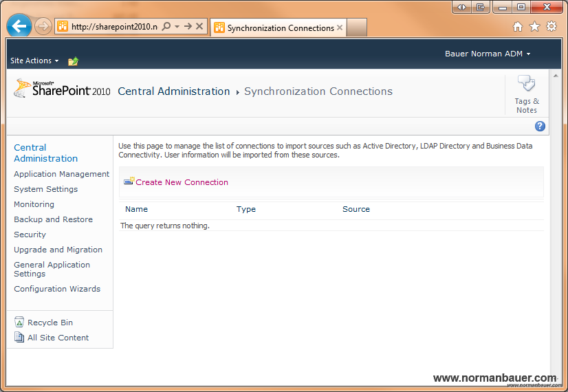The height and width of the screenshot is (392, 568).
Task: Click the Navigate Up folder icon
Action: [73, 61]
